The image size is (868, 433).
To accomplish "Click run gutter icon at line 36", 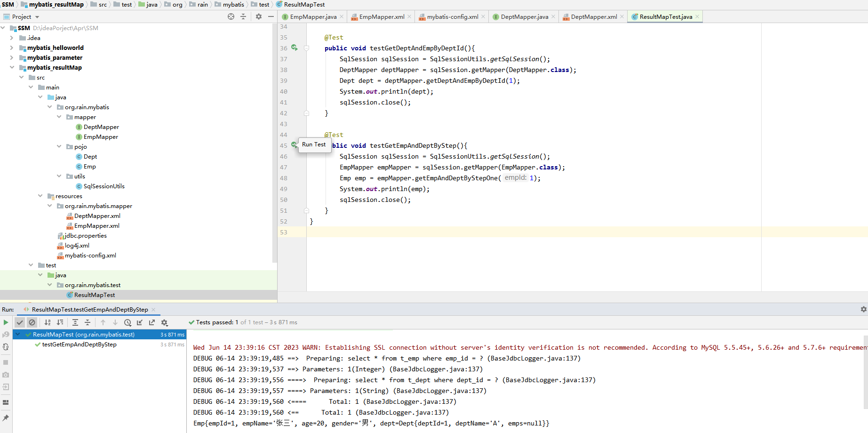I will [x=294, y=48].
